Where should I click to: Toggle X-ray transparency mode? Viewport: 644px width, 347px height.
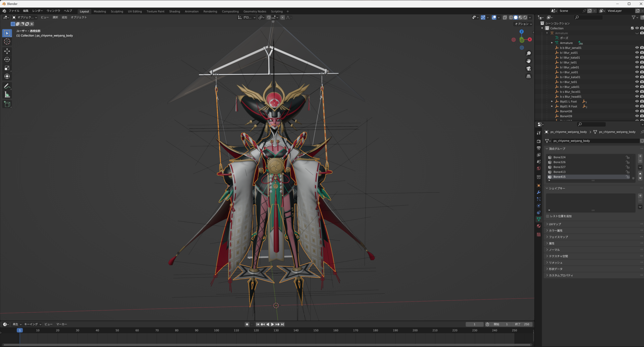(x=505, y=17)
